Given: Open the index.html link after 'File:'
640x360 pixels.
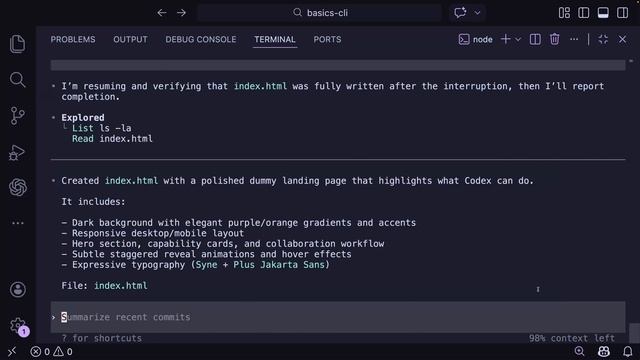Looking at the screenshot, I should [121, 286].
